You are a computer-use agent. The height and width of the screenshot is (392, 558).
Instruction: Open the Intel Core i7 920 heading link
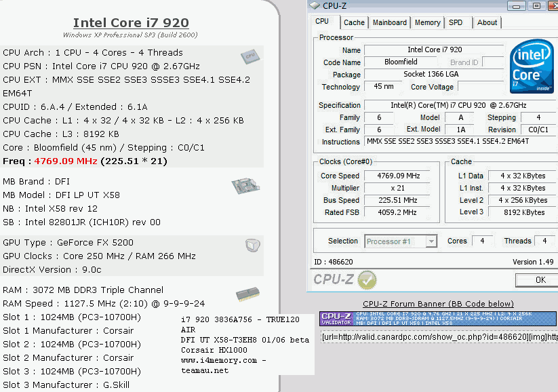click(x=131, y=23)
